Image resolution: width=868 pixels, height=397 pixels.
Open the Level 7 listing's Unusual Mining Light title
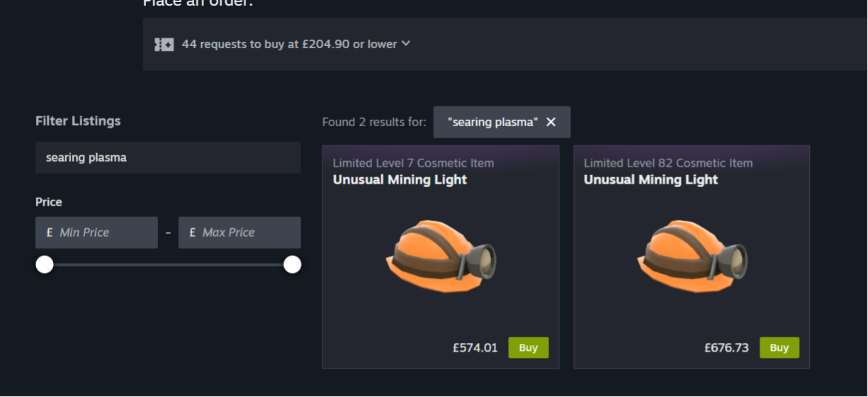pyautogui.click(x=400, y=180)
